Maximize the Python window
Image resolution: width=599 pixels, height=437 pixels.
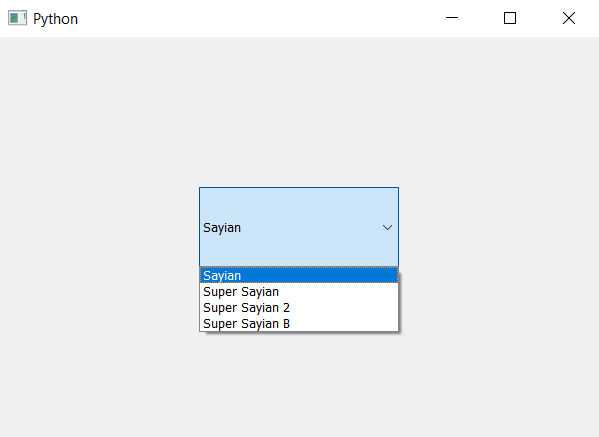tap(510, 18)
